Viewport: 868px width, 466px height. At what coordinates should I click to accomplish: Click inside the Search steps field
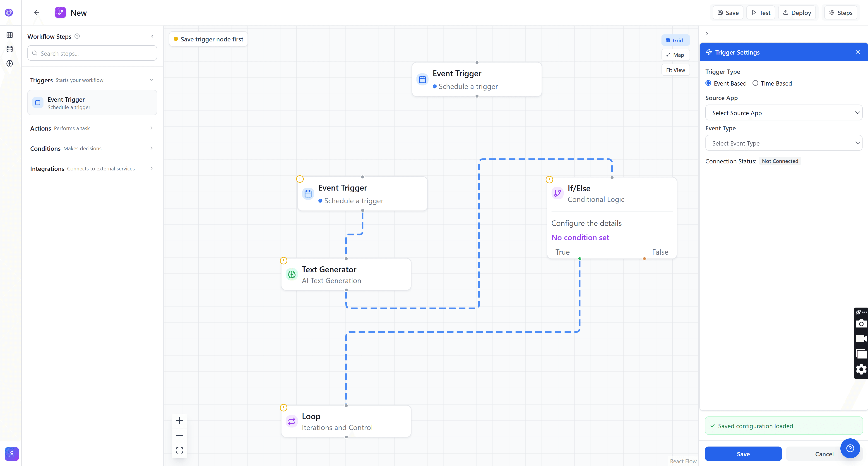(92, 53)
